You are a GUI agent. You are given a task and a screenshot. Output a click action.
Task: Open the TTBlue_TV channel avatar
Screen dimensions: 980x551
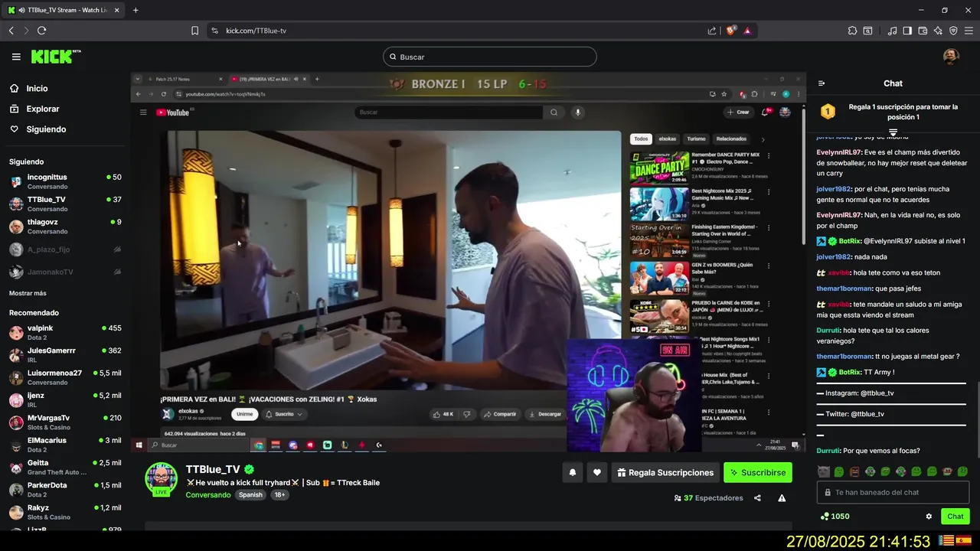[162, 478]
